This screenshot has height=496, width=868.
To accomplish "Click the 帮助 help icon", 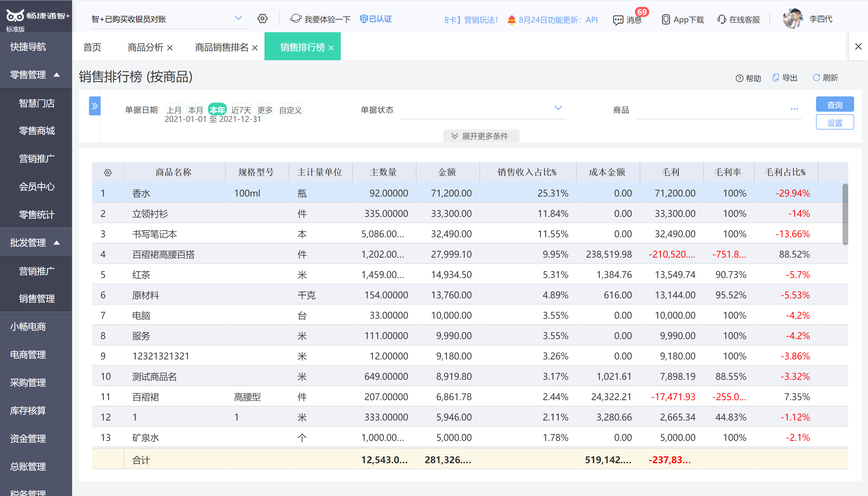I will [739, 78].
